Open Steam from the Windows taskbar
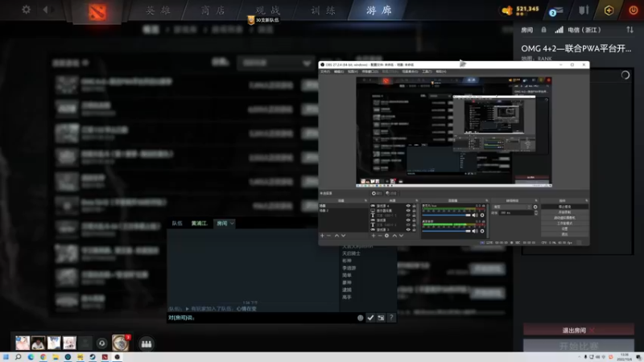The image size is (644, 362). 93,357
